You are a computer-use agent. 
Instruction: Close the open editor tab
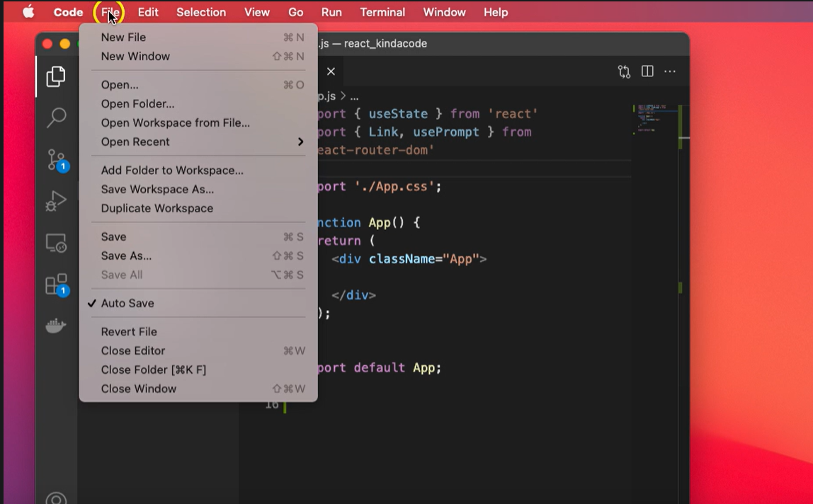click(331, 71)
